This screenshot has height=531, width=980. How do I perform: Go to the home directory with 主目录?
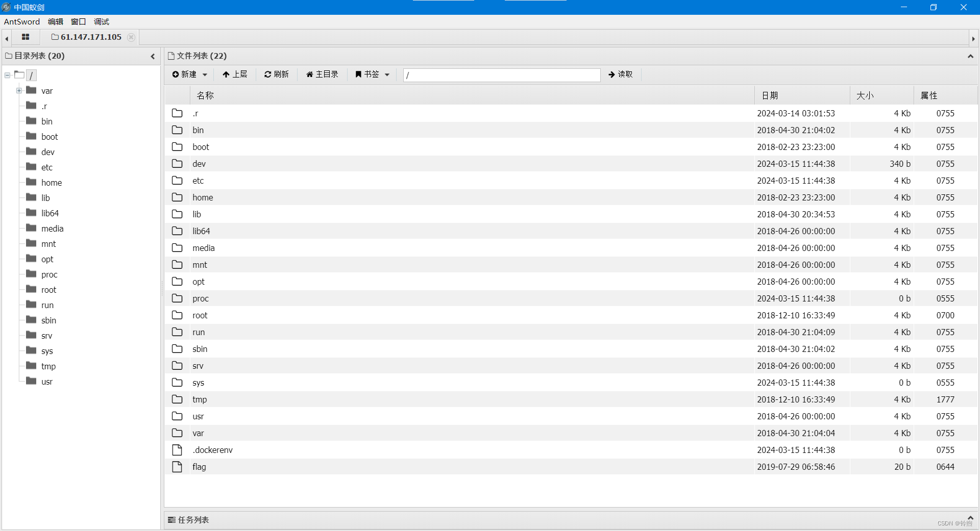coord(322,74)
